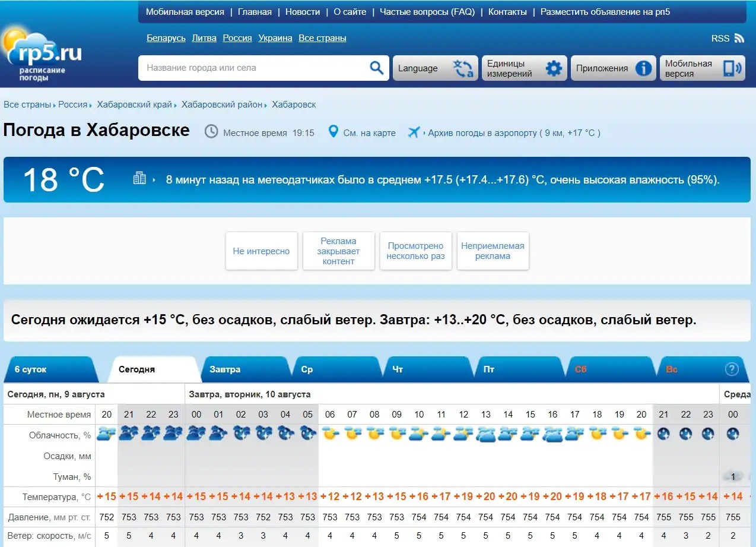Select the Сегодня tab
The width and height of the screenshot is (756, 547).
click(154, 369)
